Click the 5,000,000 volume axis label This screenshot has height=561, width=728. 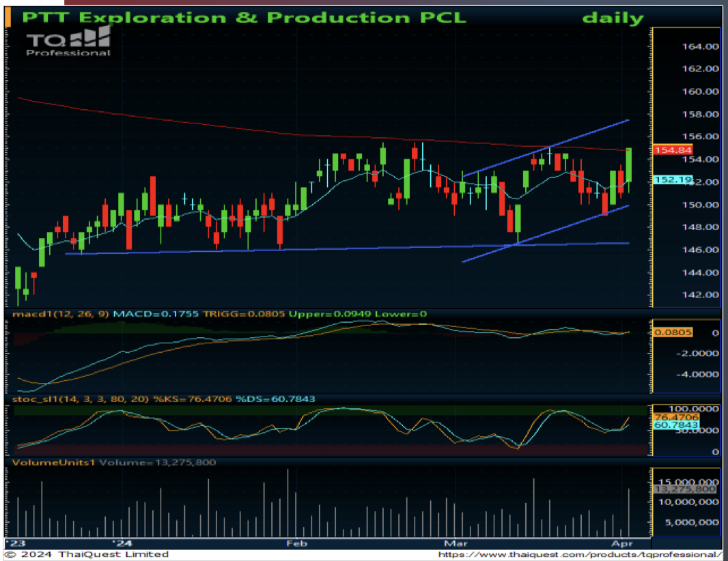tap(692, 523)
